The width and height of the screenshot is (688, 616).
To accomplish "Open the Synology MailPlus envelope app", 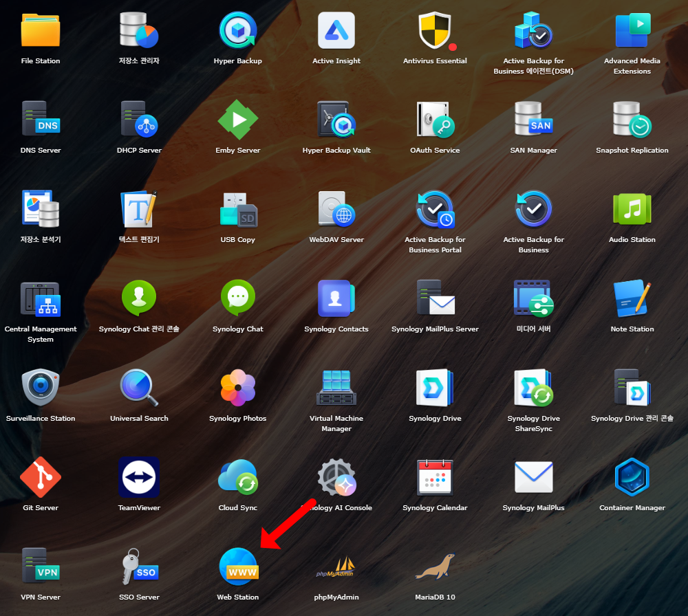I will [534, 477].
